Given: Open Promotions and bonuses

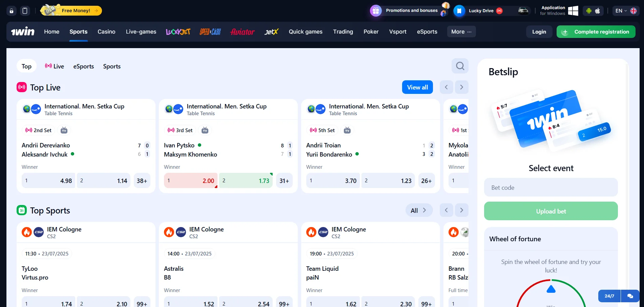Looking at the screenshot, I should click(410, 11).
